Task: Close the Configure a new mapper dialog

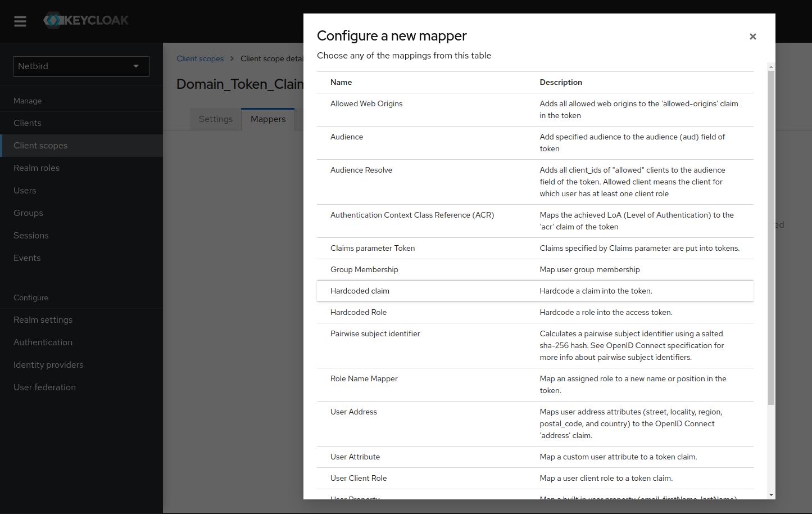Action: point(752,37)
